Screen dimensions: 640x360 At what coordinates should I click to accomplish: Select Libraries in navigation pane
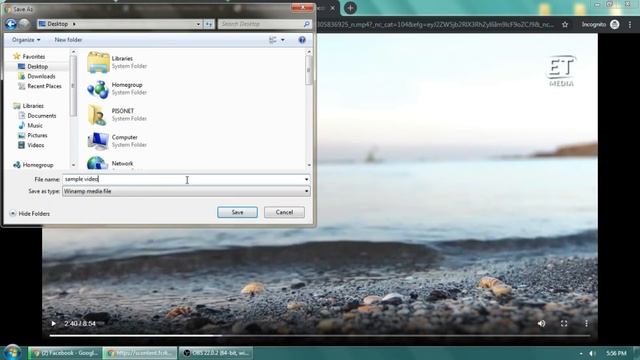click(x=29, y=106)
